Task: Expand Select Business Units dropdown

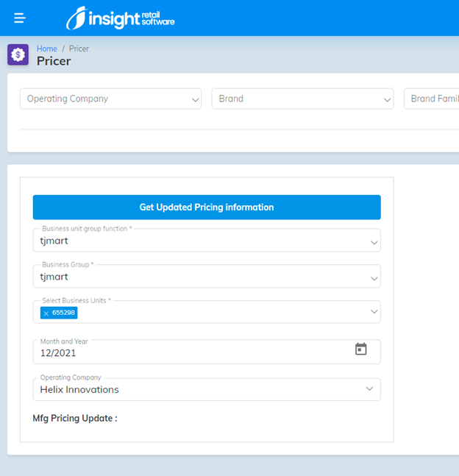Action: [x=207, y=312]
